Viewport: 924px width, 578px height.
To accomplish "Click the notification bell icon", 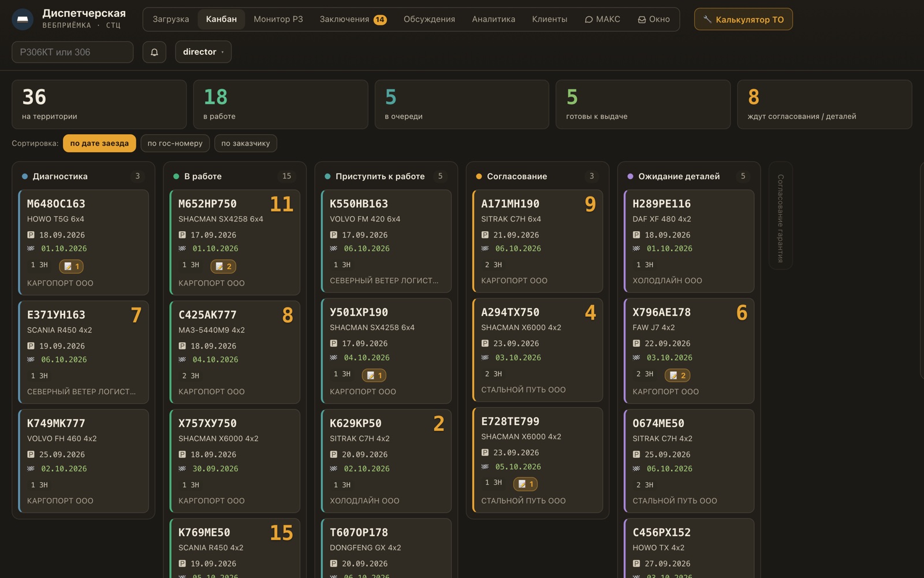I will point(154,52).
